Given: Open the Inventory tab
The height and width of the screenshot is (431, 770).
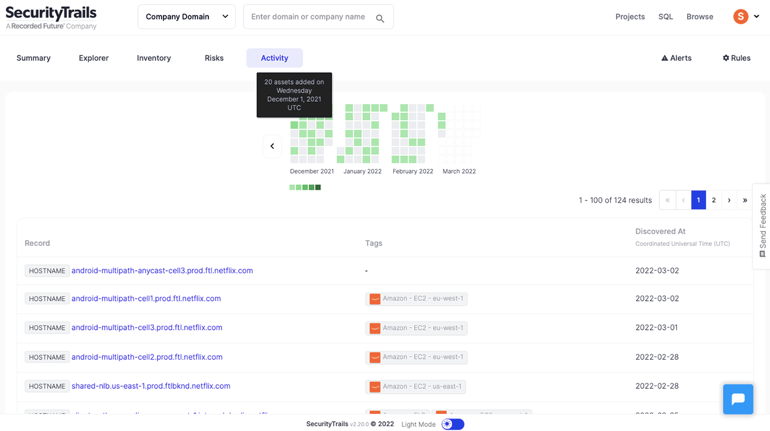Looking at the screenshot, I should 154,58.
